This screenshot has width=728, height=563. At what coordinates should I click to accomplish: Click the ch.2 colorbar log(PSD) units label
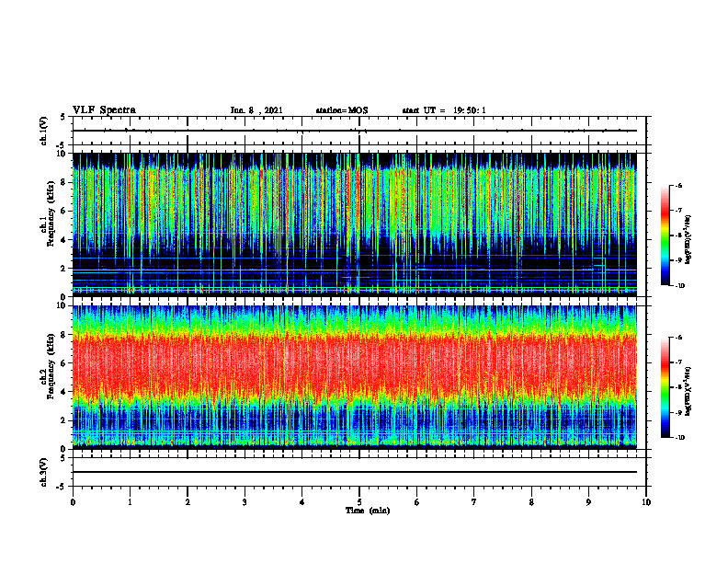pos(688,391)
